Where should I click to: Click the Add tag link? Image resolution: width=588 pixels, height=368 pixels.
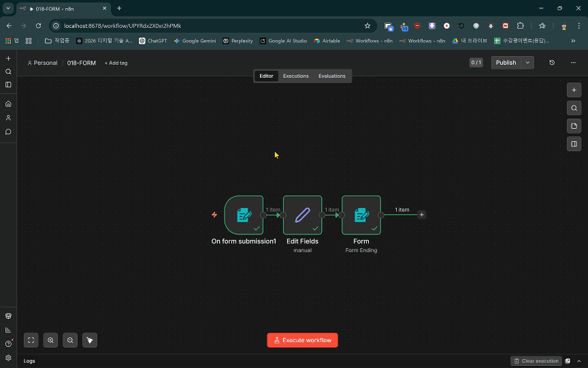point(116,63)
